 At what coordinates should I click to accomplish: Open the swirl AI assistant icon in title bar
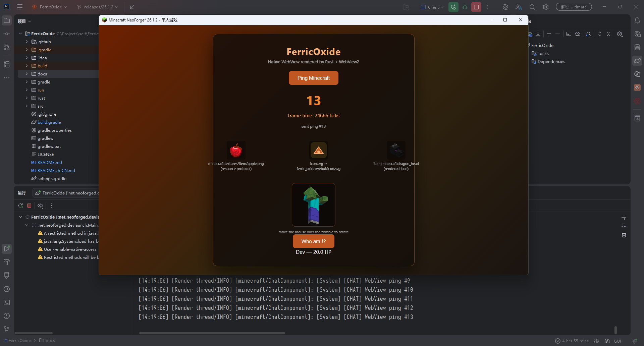point(505,7)
